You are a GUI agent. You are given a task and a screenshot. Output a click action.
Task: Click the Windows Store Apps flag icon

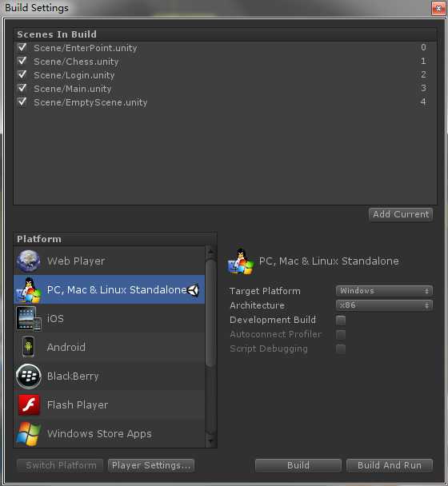click(29, 433)
